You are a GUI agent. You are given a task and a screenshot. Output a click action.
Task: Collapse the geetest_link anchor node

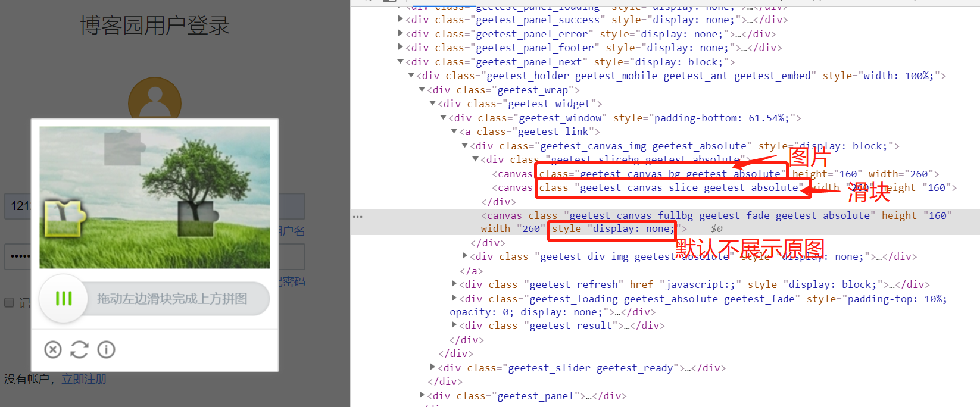[454, 130]
